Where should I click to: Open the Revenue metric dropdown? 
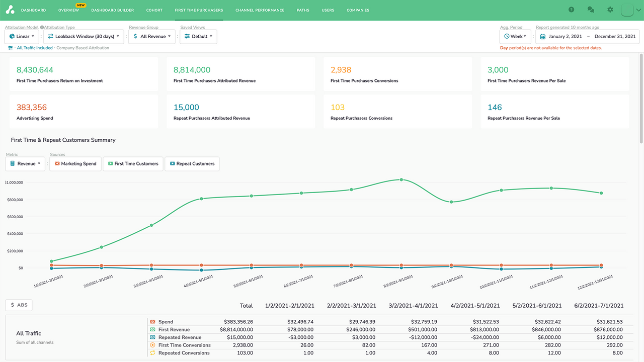[x=26, y=163]
